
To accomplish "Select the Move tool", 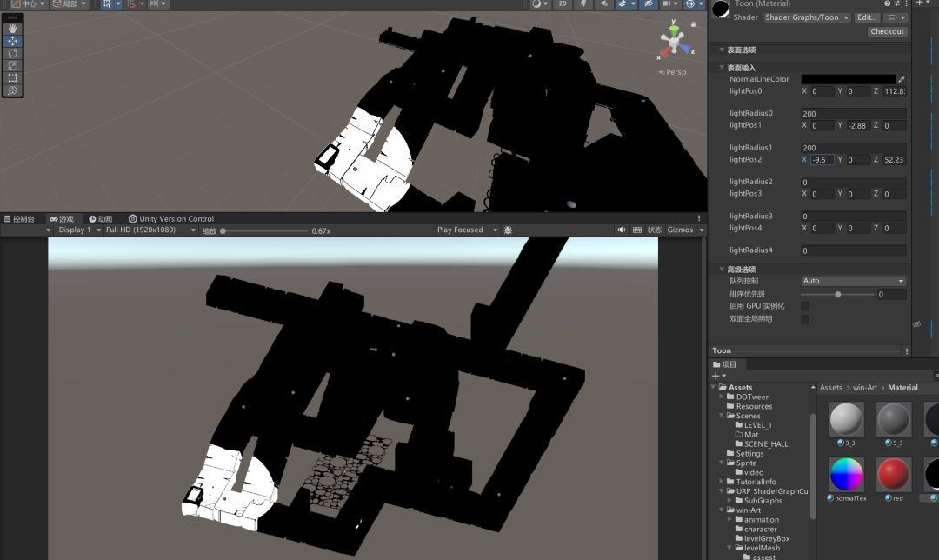I will coord(12,42).
